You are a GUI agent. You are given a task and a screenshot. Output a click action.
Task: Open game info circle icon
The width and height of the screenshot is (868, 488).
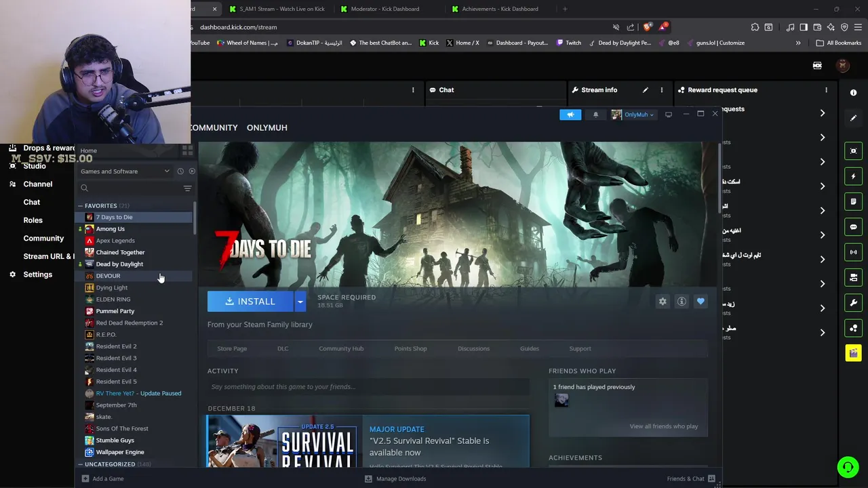pyautogui.click(x=682, y=302)
